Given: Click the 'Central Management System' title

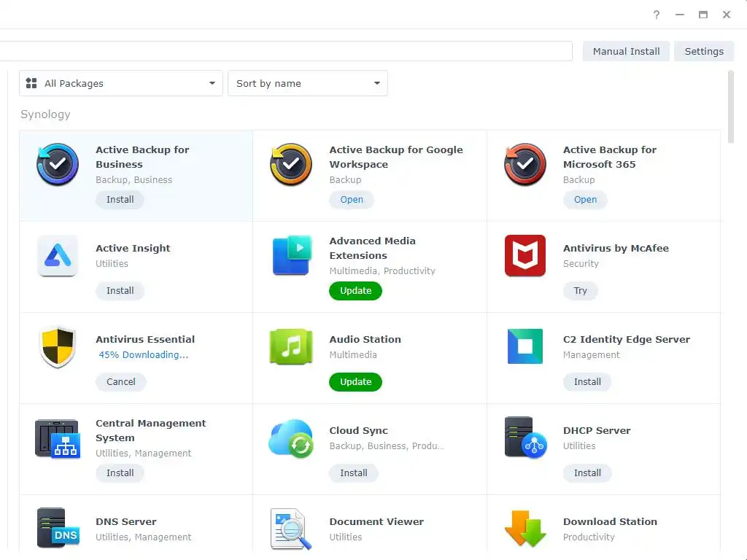Looking at the screenshot, I should [150, 430].
